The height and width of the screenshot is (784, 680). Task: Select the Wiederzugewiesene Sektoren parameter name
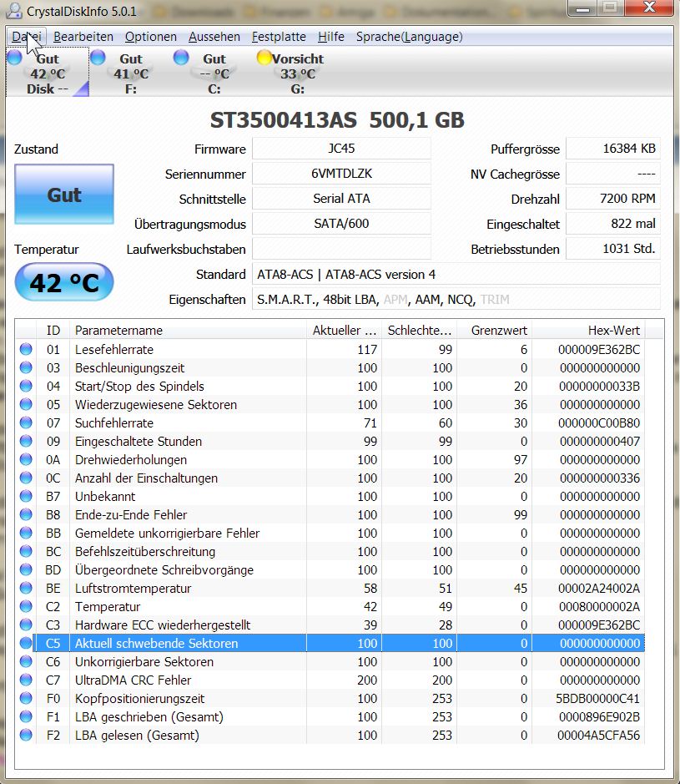click(156, 404)
